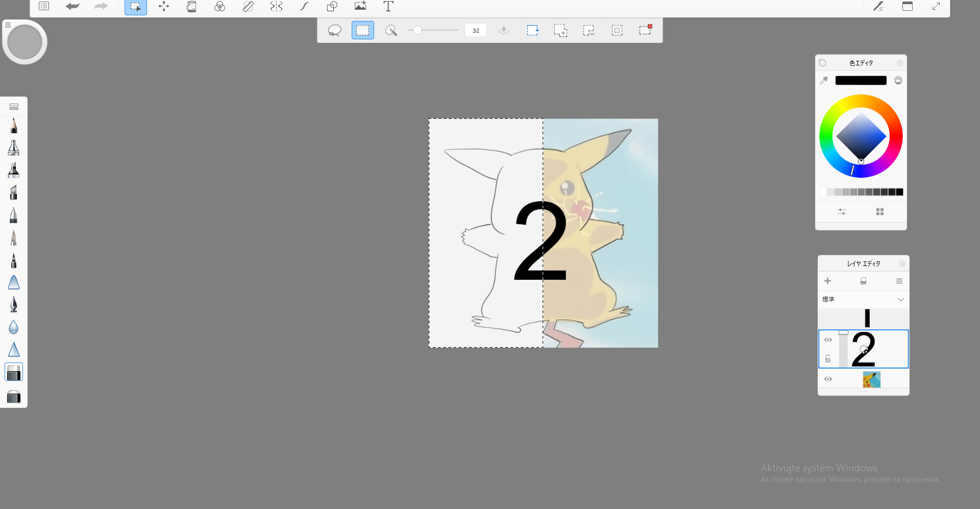Screen dimensions: 980x509
Task: Select the chisel tip marker brush
Action: pos(14,192)
